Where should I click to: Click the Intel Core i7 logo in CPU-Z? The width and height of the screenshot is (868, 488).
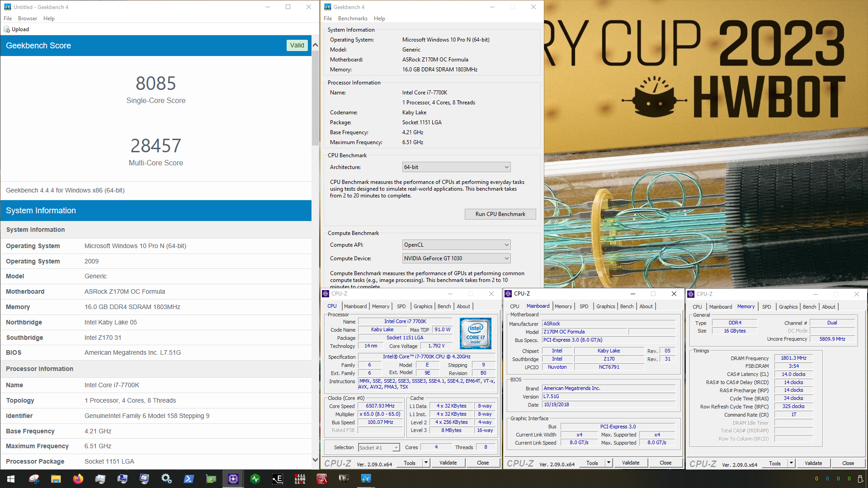coord(475,333)
